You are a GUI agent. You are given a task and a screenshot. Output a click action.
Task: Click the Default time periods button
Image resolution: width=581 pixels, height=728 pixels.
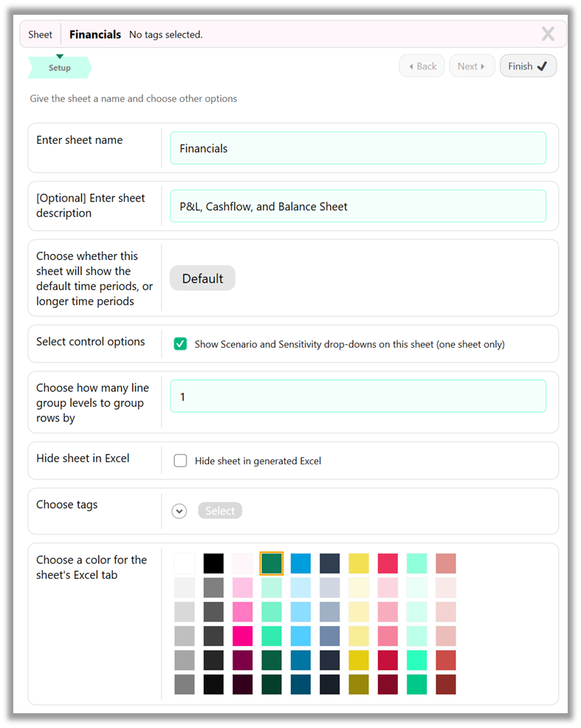[x=202, y=278]
